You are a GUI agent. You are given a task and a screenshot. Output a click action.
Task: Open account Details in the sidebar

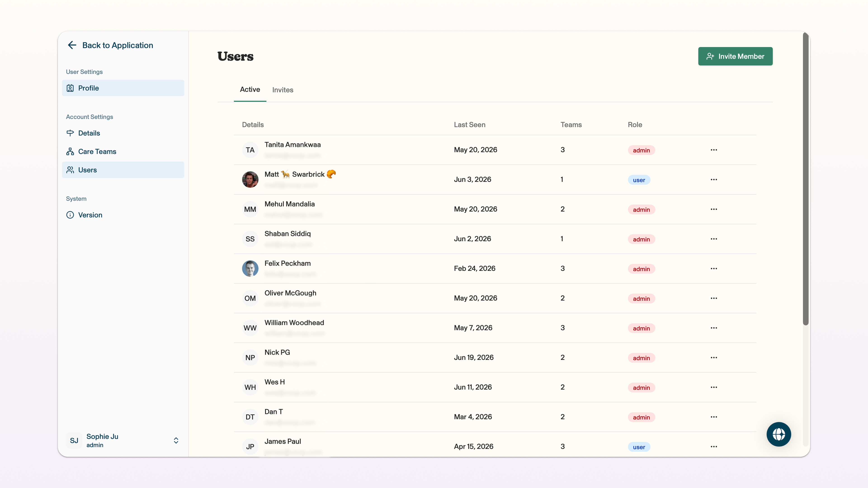tap(123, 133)
